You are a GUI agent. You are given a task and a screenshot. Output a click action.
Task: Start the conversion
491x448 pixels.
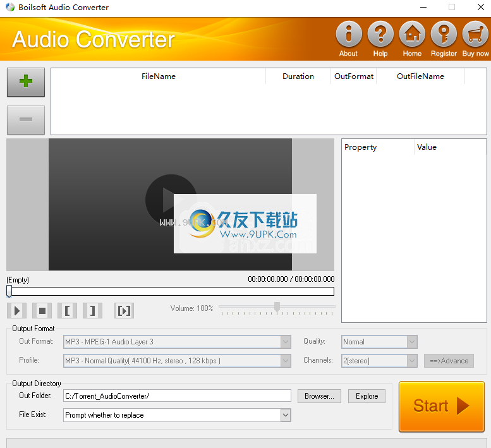point(442,406)
